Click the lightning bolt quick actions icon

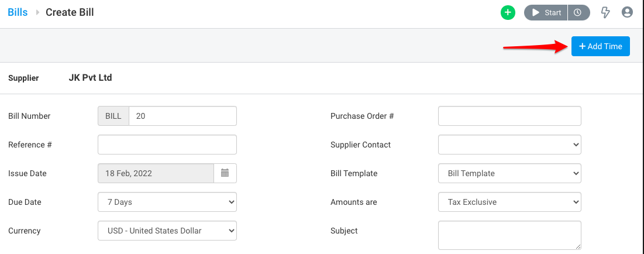pyautogui.click(x=605, y=12)
